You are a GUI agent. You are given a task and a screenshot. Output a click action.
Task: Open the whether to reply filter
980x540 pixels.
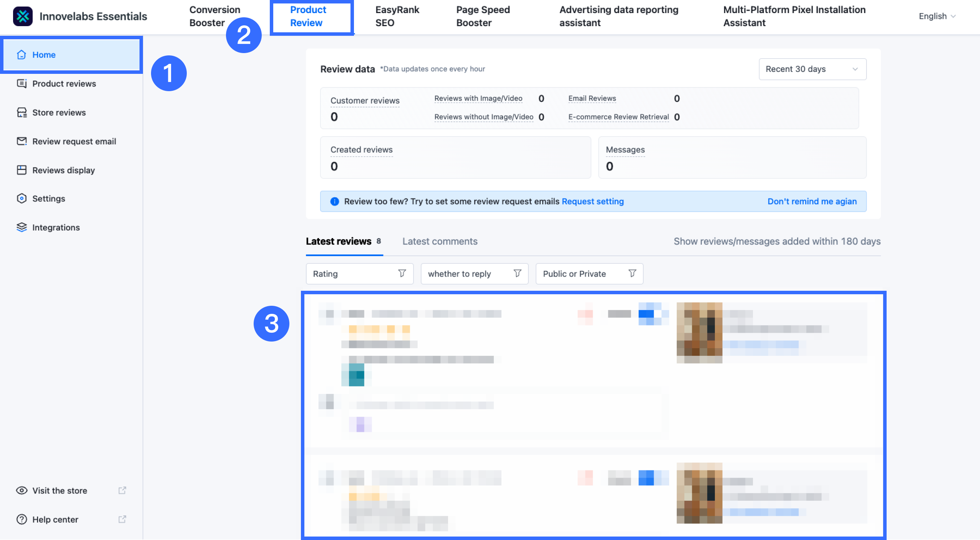[474, 274]
